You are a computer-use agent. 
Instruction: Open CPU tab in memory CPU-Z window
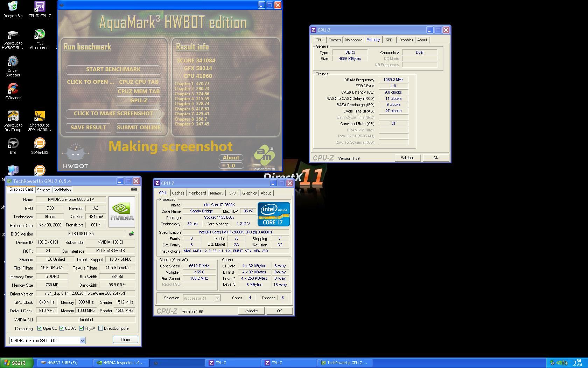point(319,40)
